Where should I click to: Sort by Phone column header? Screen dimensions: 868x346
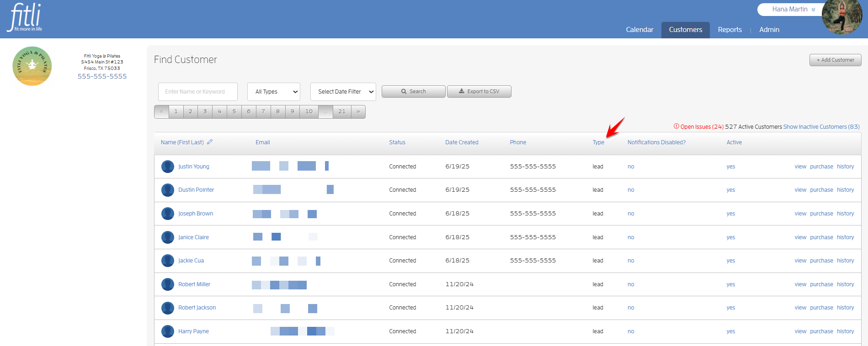point(518,142)
